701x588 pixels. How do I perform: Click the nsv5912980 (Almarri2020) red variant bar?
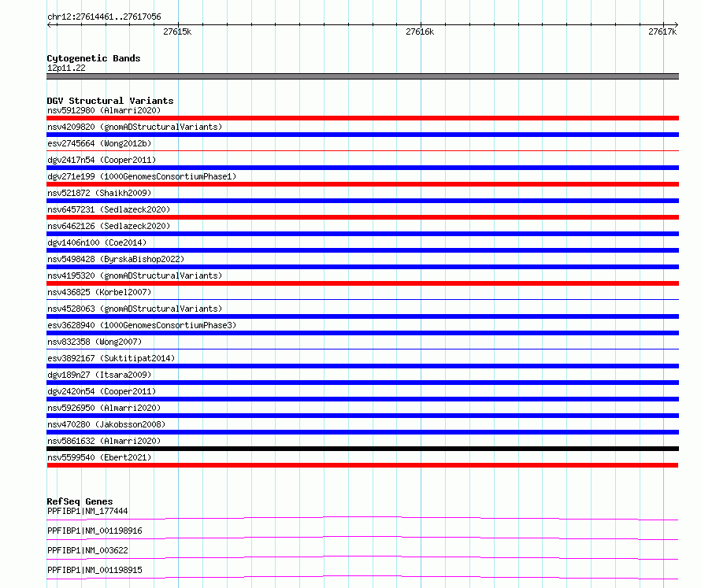click(362, 118)
